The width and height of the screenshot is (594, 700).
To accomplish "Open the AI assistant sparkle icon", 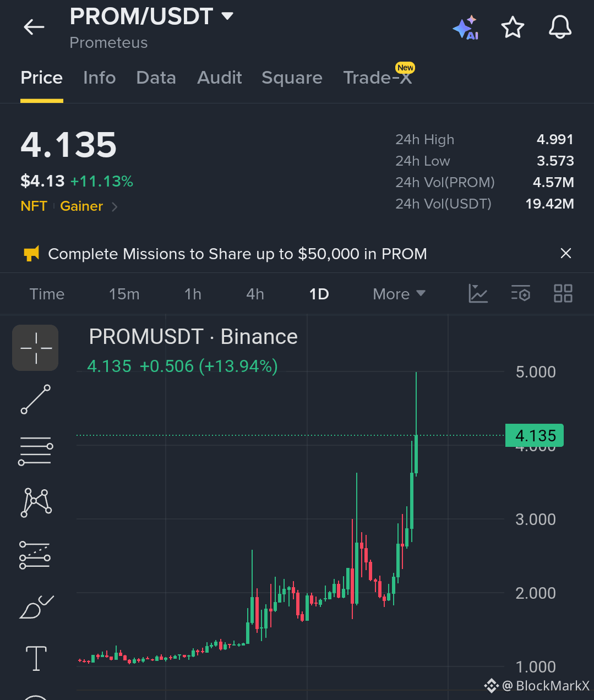I will tap(466, 28).
